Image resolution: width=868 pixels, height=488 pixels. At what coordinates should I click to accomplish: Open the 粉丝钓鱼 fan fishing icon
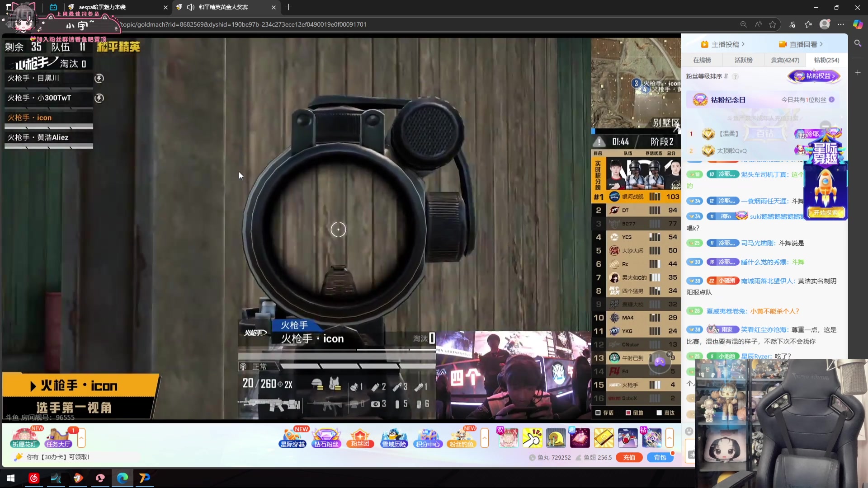pos(462,437)
